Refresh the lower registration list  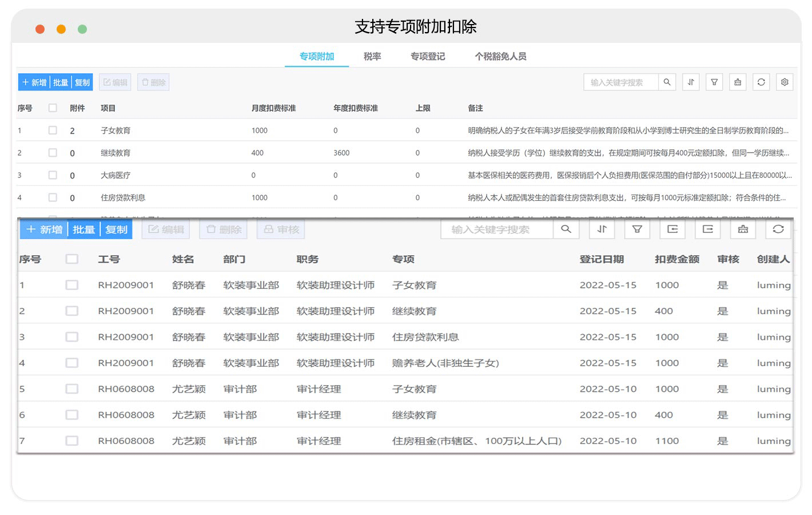tap(778, 229)
